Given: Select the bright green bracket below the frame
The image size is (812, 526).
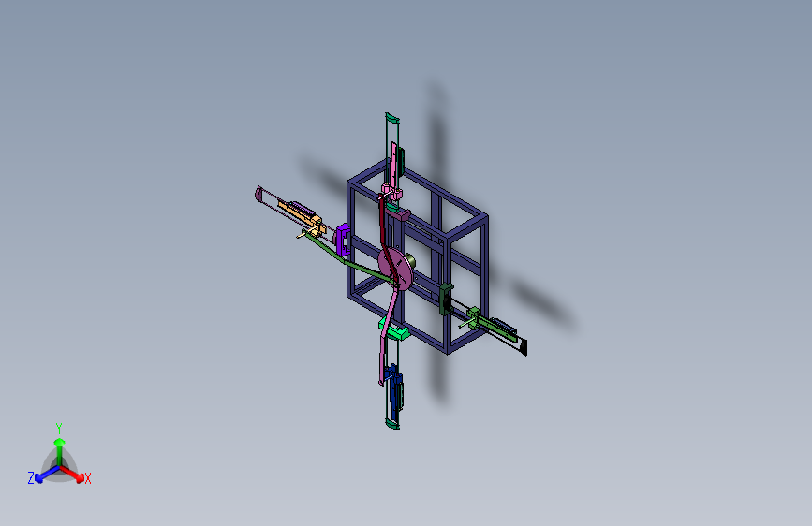Looking at the screenshot, I should point(394,329).
